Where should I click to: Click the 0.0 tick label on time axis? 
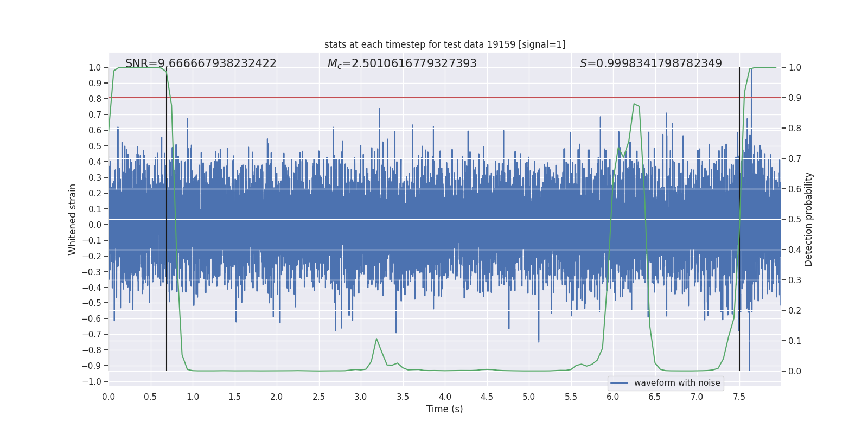click(108, 397)
